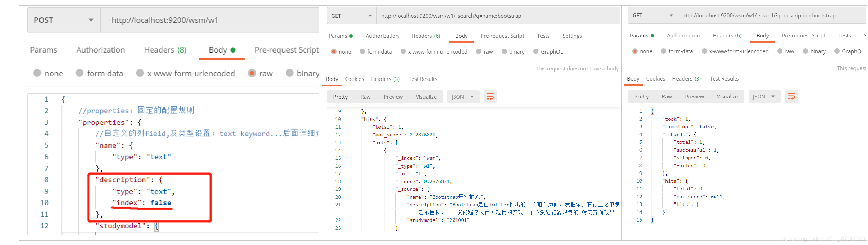Open the POST method dropdown

(x=64, y=20)
